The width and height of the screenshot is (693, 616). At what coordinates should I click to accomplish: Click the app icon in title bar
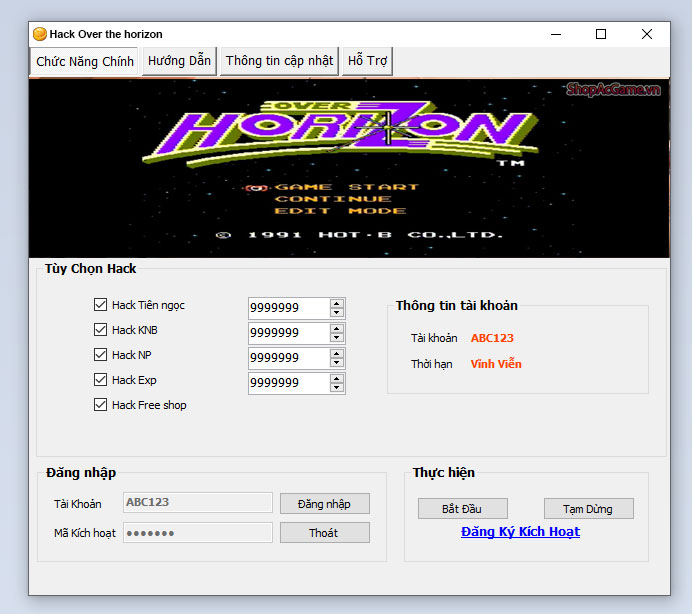click(40, 34)
